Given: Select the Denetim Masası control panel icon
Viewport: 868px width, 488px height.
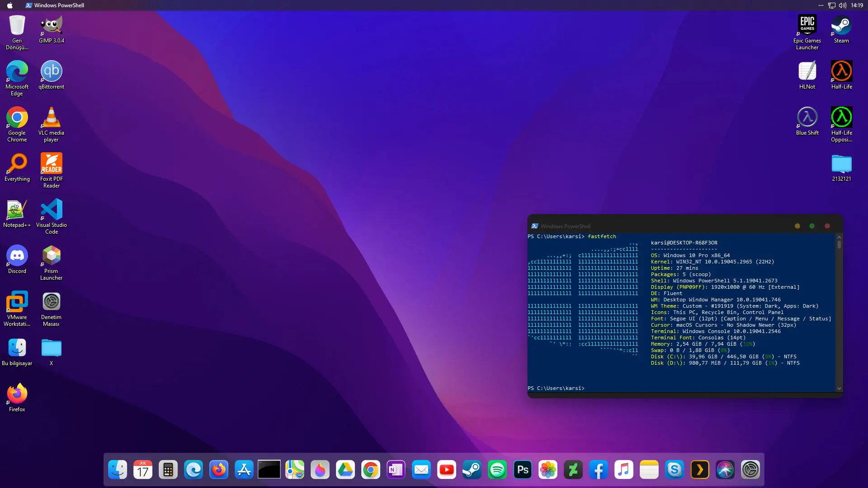Looking at the screenshot, I should click(x=52, y=309).
